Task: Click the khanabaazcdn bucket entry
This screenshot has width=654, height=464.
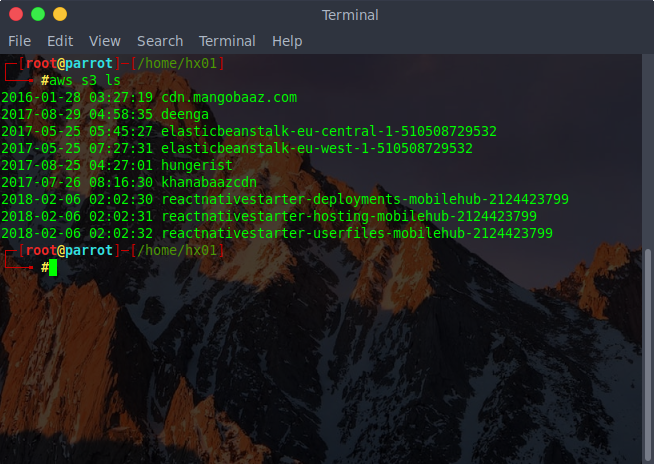Action: pos(209,182)
